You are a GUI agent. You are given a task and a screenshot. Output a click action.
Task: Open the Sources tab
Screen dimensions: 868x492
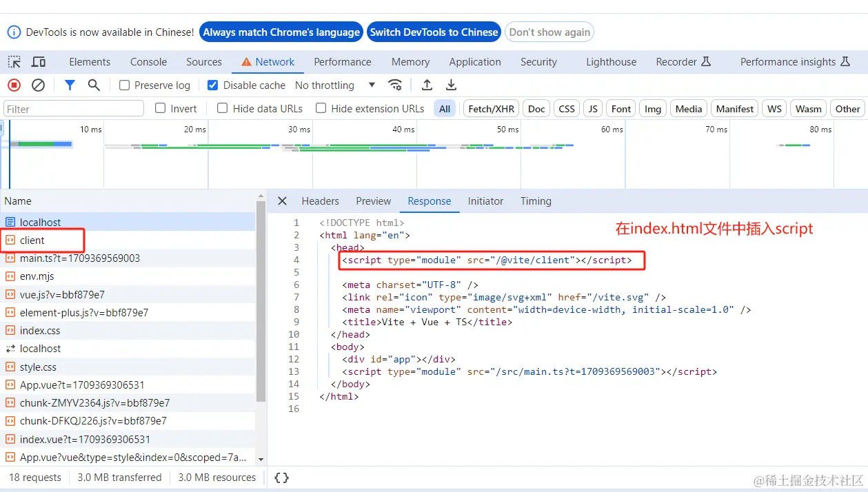(204, 62)
